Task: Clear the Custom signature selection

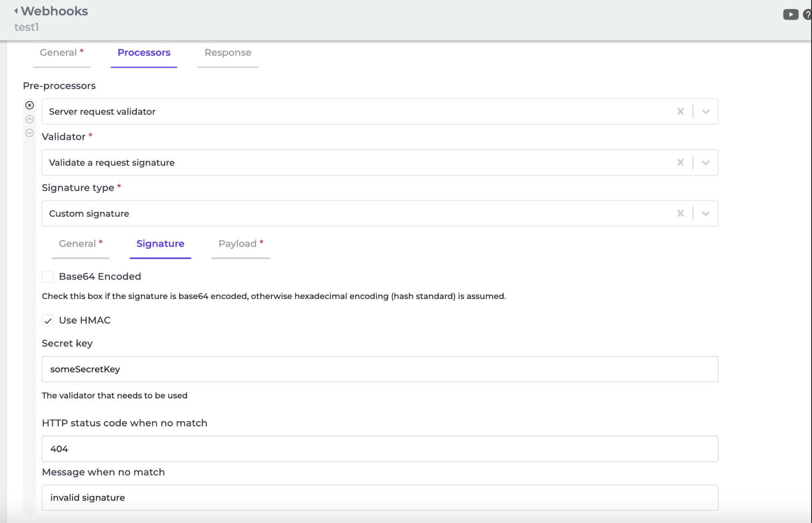Action: click(681, 213)
